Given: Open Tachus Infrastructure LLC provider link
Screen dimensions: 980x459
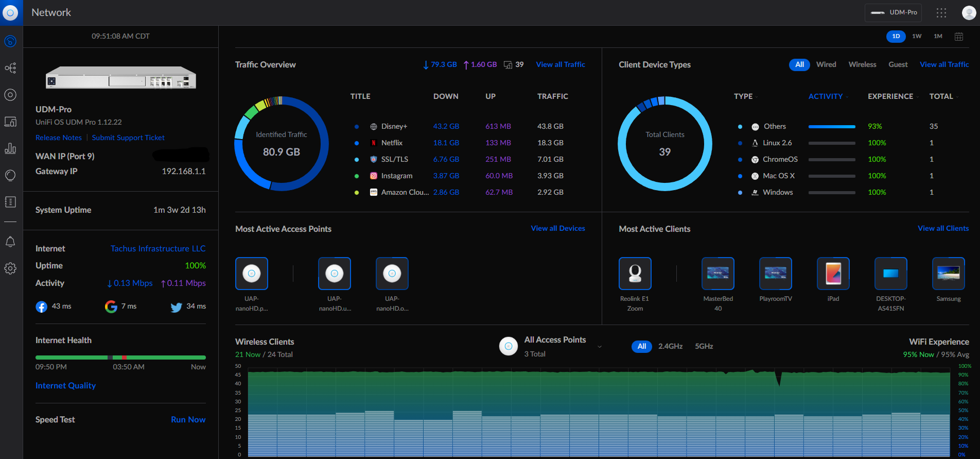Looking at the screenshot, I should [158, 248].
